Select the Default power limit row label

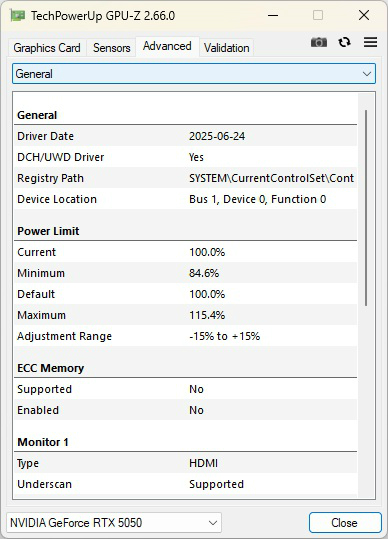point(36,294)
